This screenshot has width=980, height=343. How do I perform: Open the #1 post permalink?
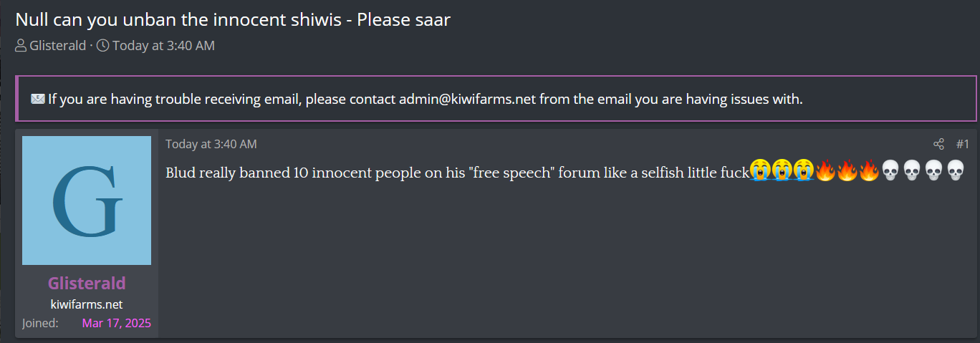pos(962,144)
